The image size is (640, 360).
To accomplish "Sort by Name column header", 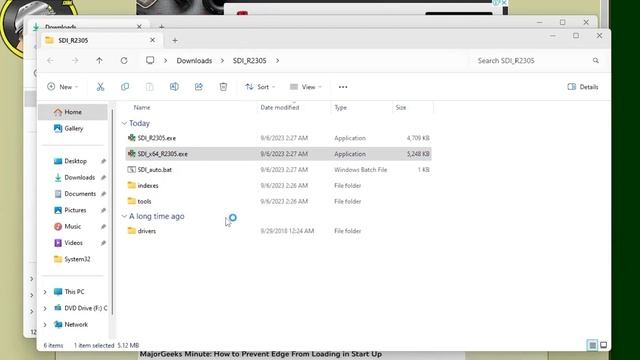I will [142, 107].
